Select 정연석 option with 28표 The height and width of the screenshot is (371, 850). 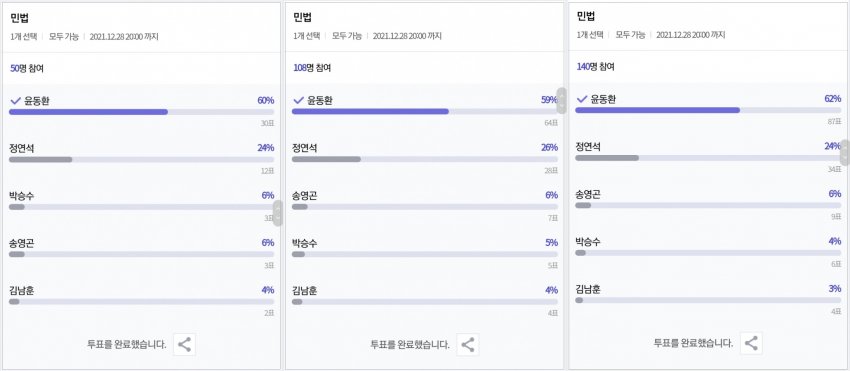point(425,157)
